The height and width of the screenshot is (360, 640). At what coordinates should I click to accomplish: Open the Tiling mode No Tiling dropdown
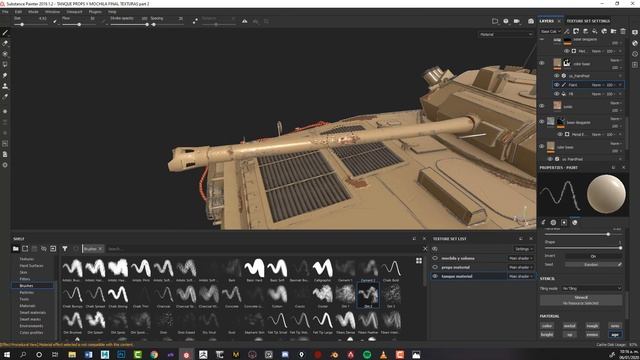[592, 289]
